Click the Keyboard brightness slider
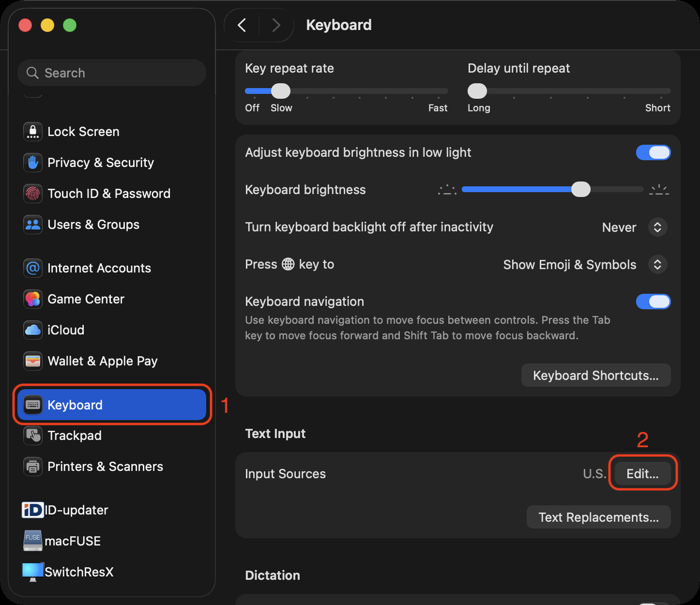 point(553,190)
